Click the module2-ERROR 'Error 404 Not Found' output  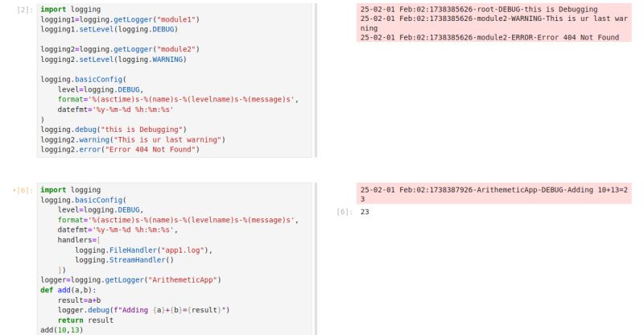point(489,37)
